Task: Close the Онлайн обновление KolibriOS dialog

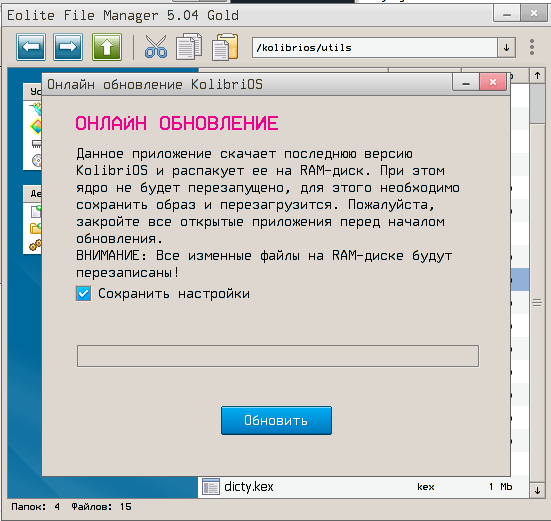Action: coord(493,83)
